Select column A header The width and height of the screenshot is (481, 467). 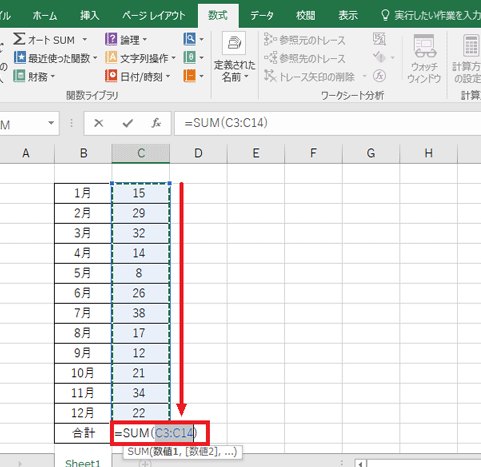(x=26, y=153)
